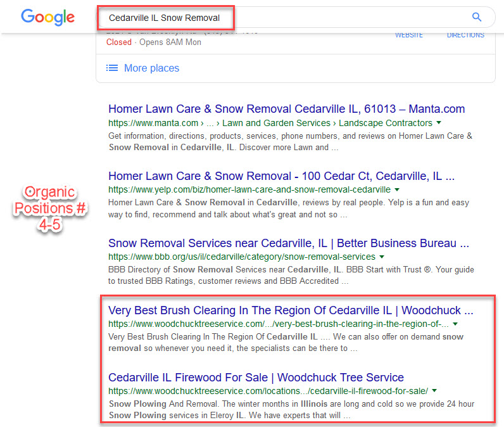Click the 'Get information, directions, products' snippet
Screen dimensions: 504x427
click(290, 141)
